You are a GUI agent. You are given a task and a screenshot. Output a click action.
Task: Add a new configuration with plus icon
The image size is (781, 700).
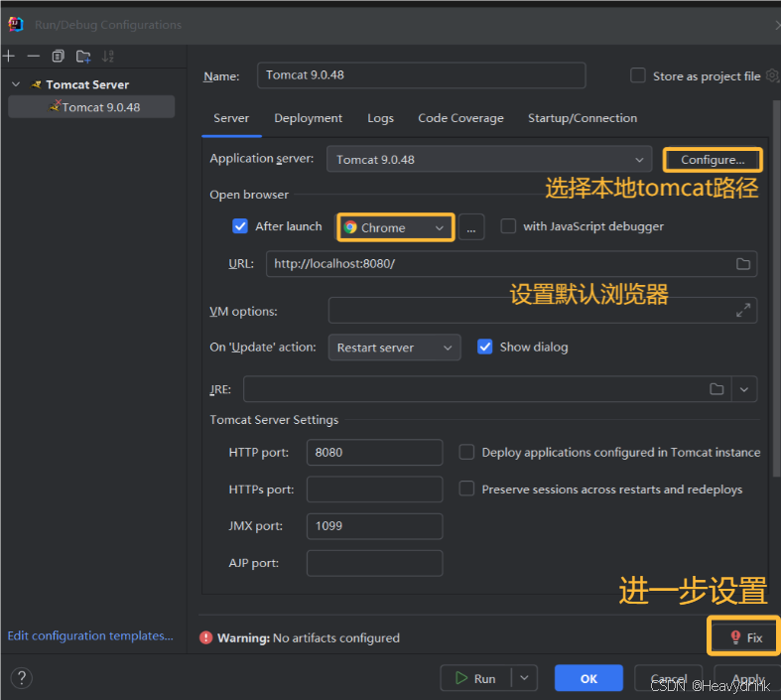9,57
